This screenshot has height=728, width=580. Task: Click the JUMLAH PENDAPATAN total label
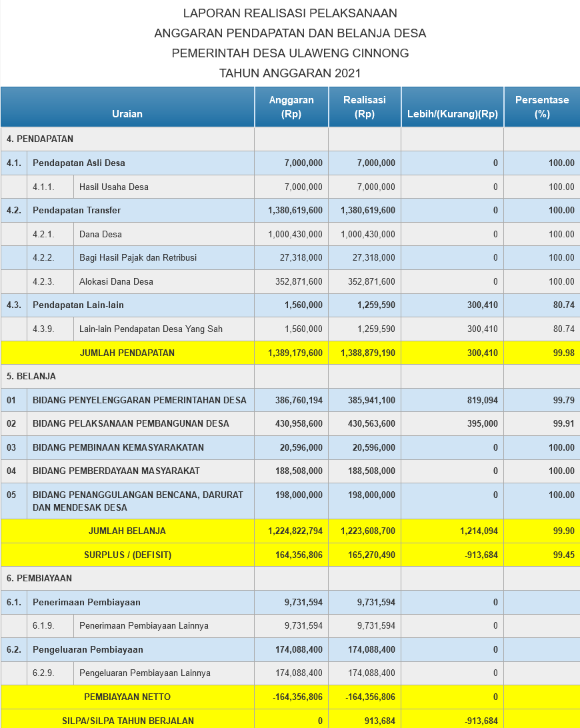click(127, 353)
